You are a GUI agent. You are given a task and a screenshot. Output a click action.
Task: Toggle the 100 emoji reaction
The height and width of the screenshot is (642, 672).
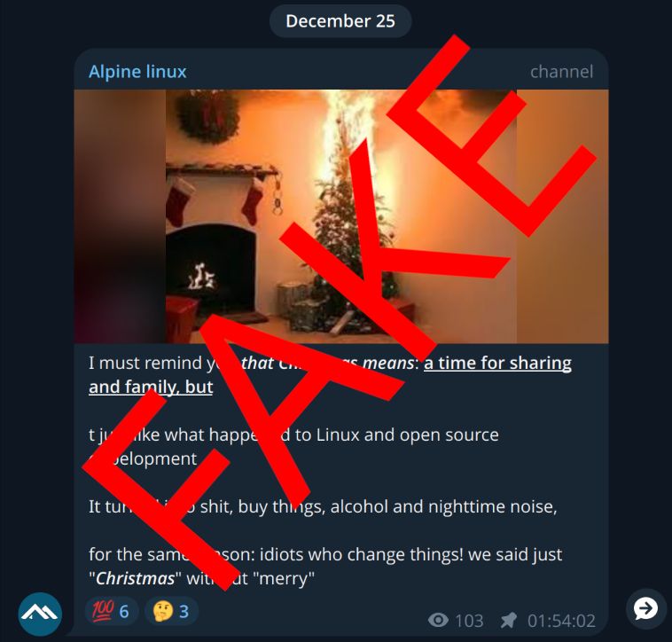pyautogui.click(x=112, y=611)
